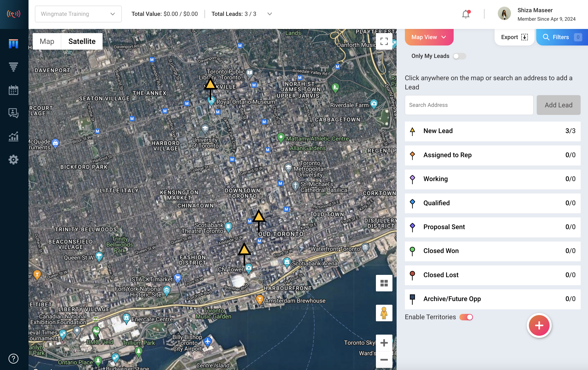Click the Search Address field

(469, 105)
